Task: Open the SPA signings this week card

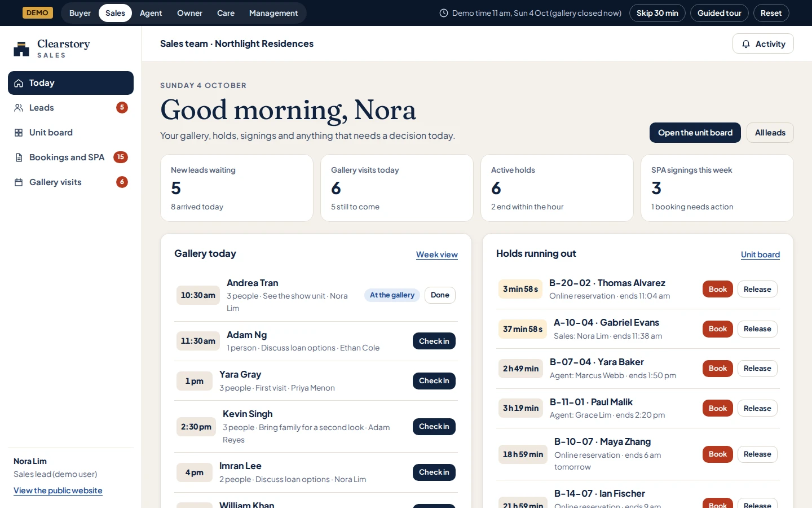Action: click(717, 188)
